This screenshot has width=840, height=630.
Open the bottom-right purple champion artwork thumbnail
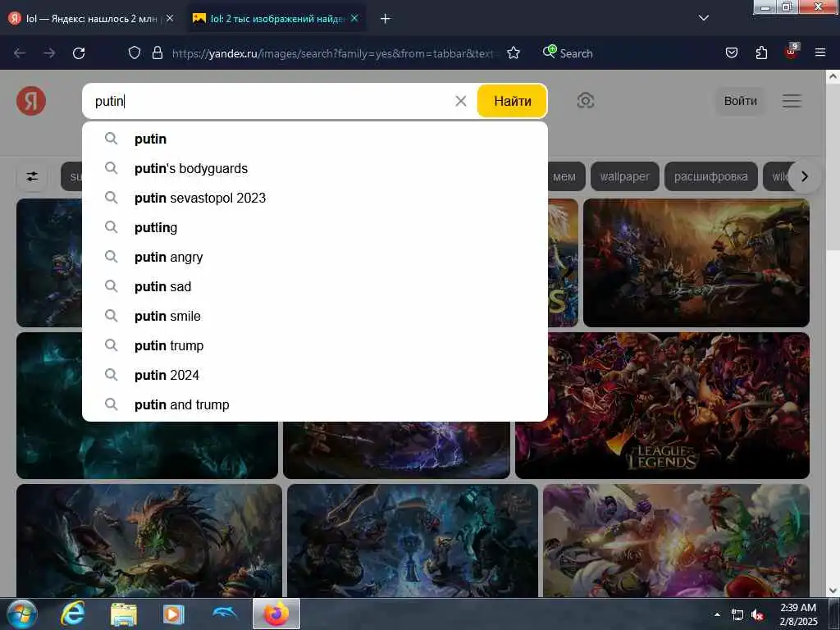(x=676, y=541)
